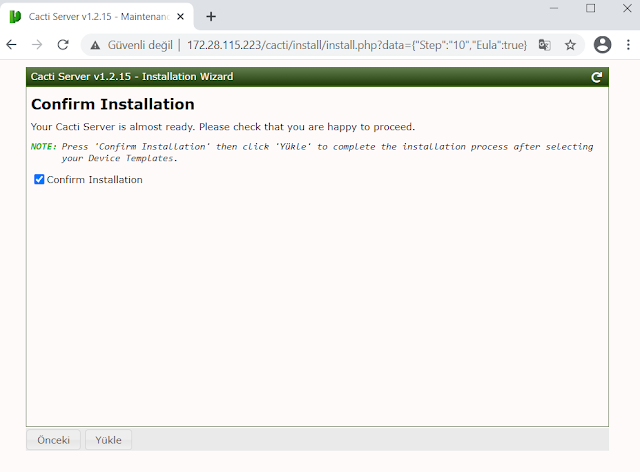The image size is (640, 472).
Task: Click the Yükle button
Action: [x=109, y=440]
